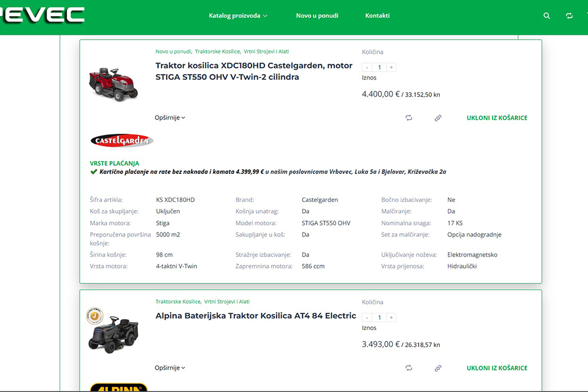The height and width of the screenshot is (392, 588).
Task: Click the compare icon for the Alpina mower
Action: click(x=408, y=367)
